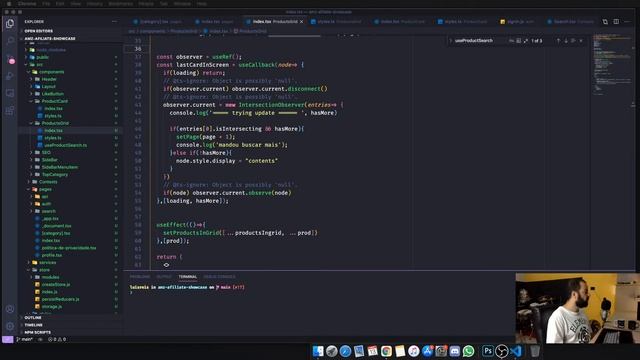This screenshot has width=640, height=360.
Task: Close the find widget
Action: [x=581, y=41]
